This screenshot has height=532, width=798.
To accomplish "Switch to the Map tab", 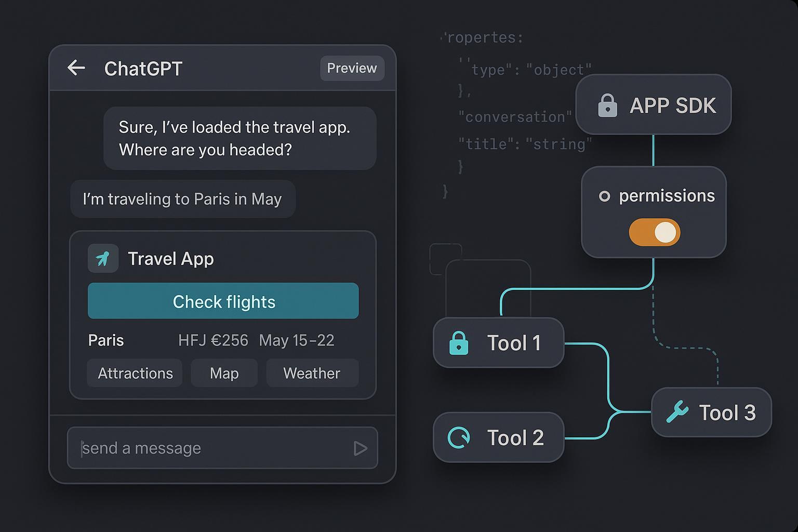I will (224, 373).
